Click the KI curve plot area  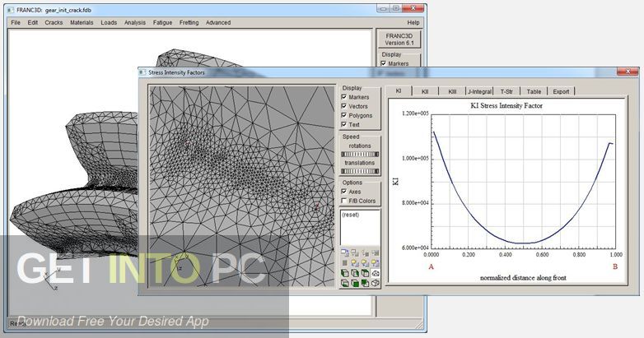click(x=523, y=181)
